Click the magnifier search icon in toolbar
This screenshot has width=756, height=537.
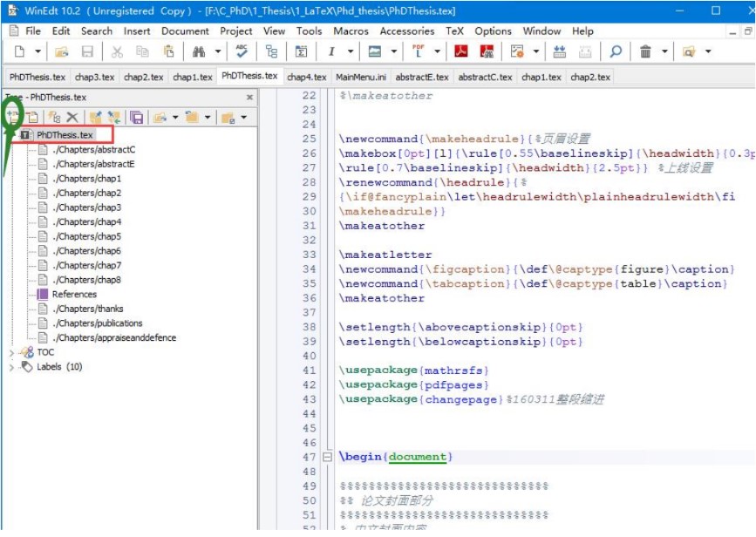click(616, 52)
